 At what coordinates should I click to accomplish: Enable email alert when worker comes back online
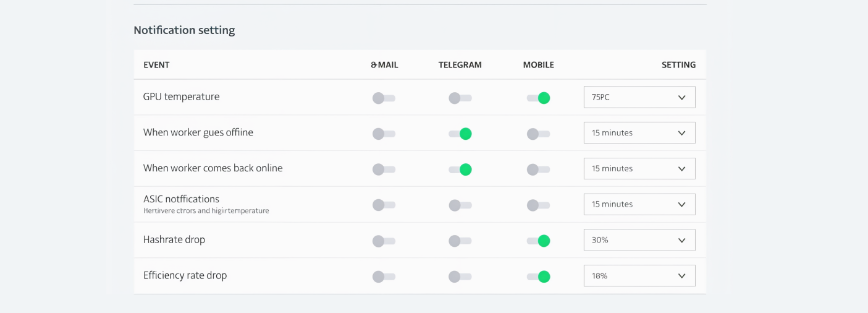(384, 169)
